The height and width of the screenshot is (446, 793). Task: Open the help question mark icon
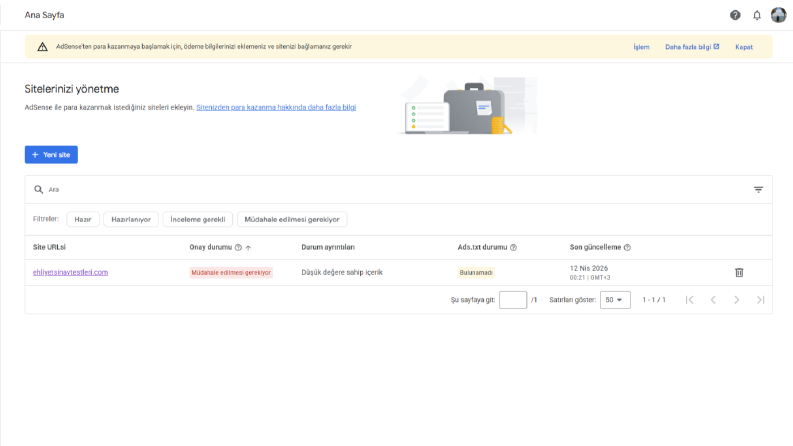[x=735, y=15]
